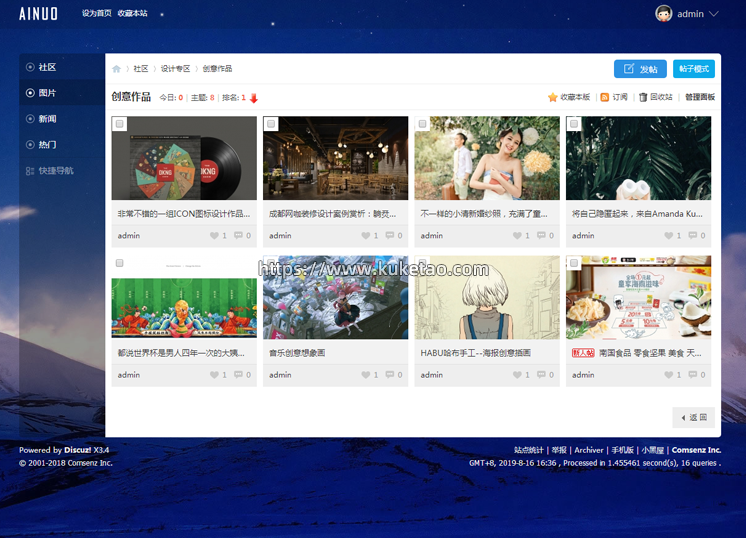The image size is (746, 538).
Task: Click the 手机版 footer link
Action: [622, 450]
